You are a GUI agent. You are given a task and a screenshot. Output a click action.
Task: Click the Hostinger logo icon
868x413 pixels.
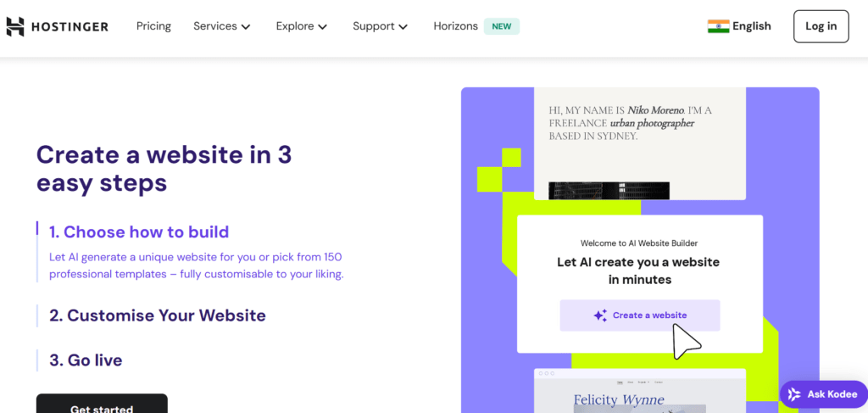point(15,26)
